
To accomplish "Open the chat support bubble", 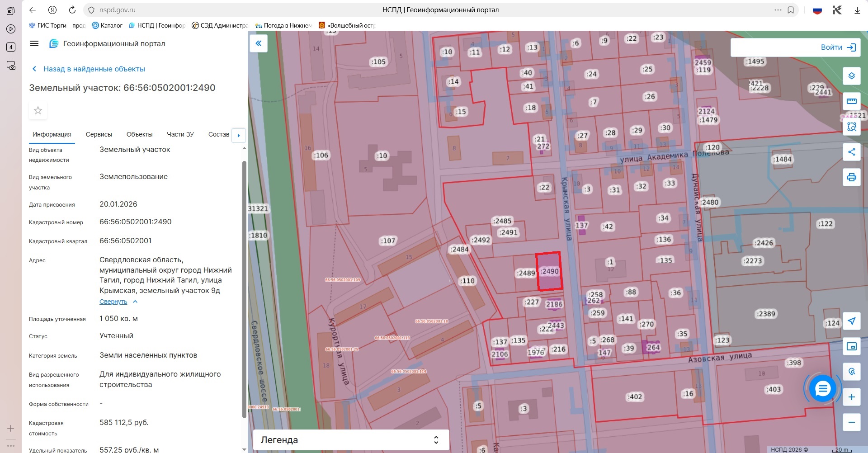I will (x=822, y=388).
